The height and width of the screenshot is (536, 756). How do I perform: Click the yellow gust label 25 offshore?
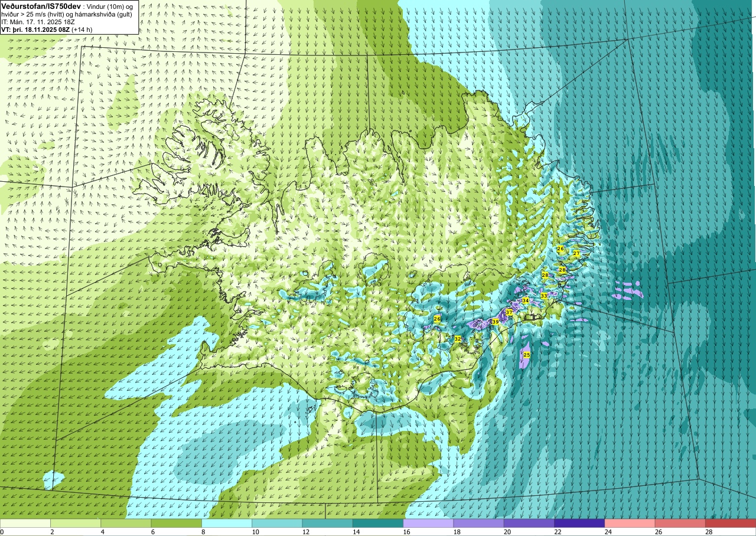point(527,354)
